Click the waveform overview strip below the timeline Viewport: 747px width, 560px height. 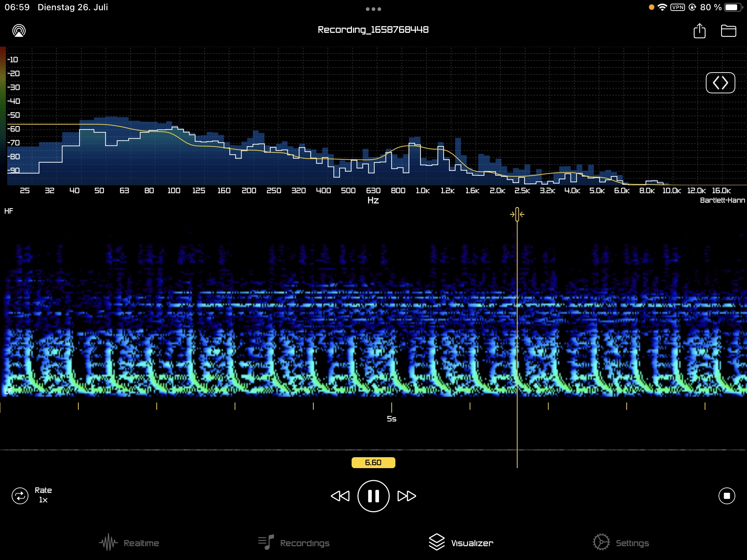click(373, 450)
